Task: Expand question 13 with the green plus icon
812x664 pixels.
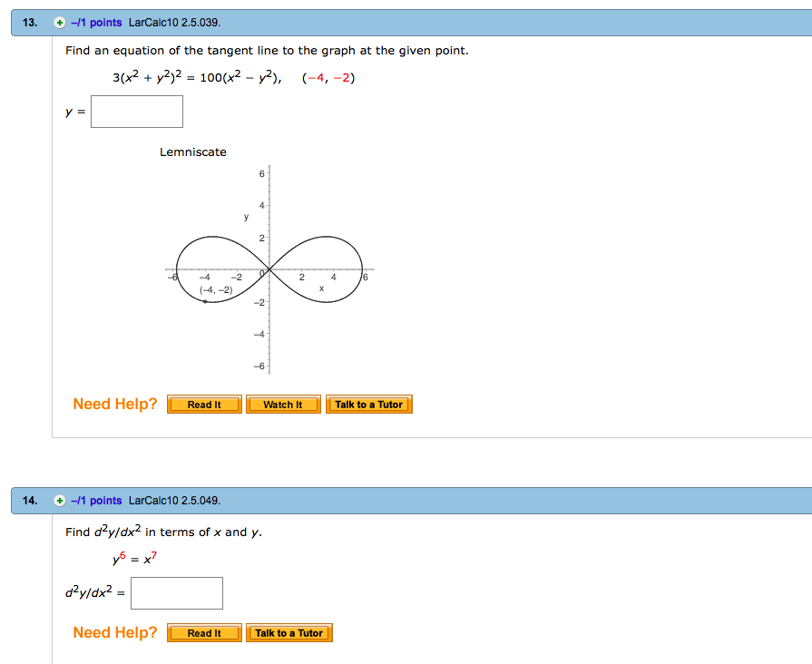Action: pos(60,23)
